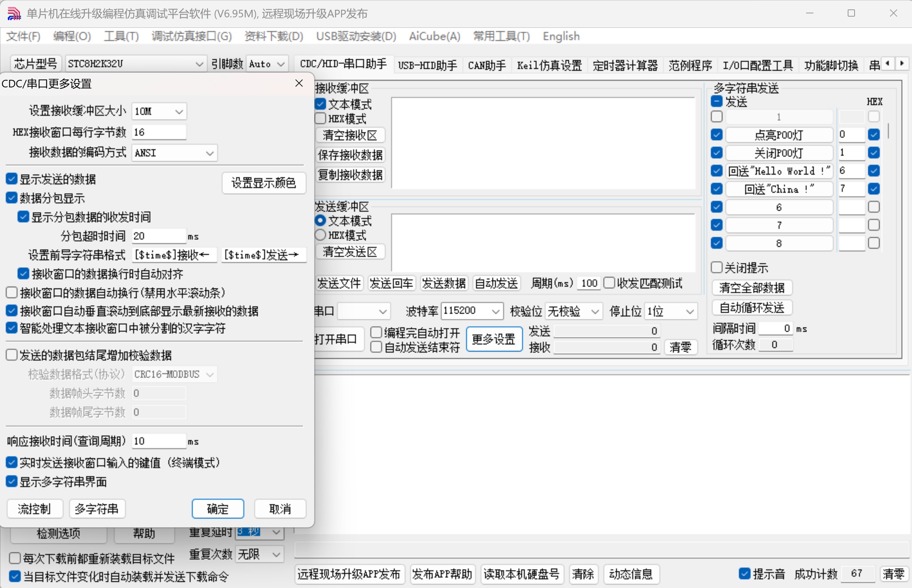Click the 分包超时时间 input field

159,236
